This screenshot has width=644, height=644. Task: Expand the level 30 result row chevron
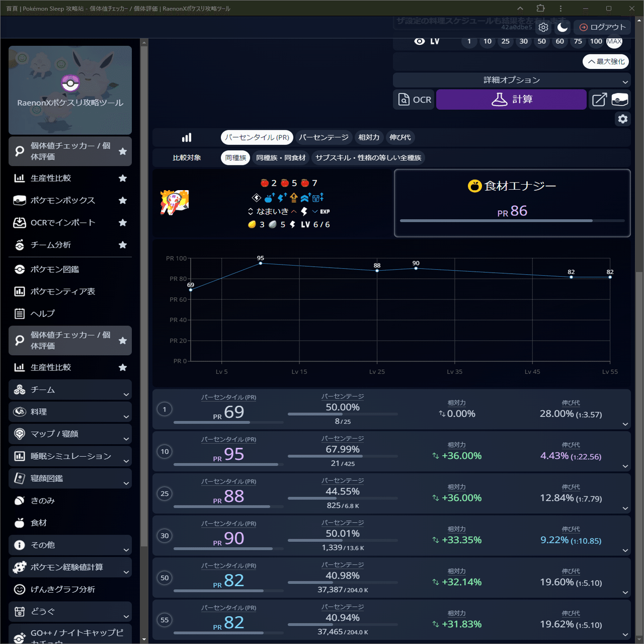click(625, 550)
